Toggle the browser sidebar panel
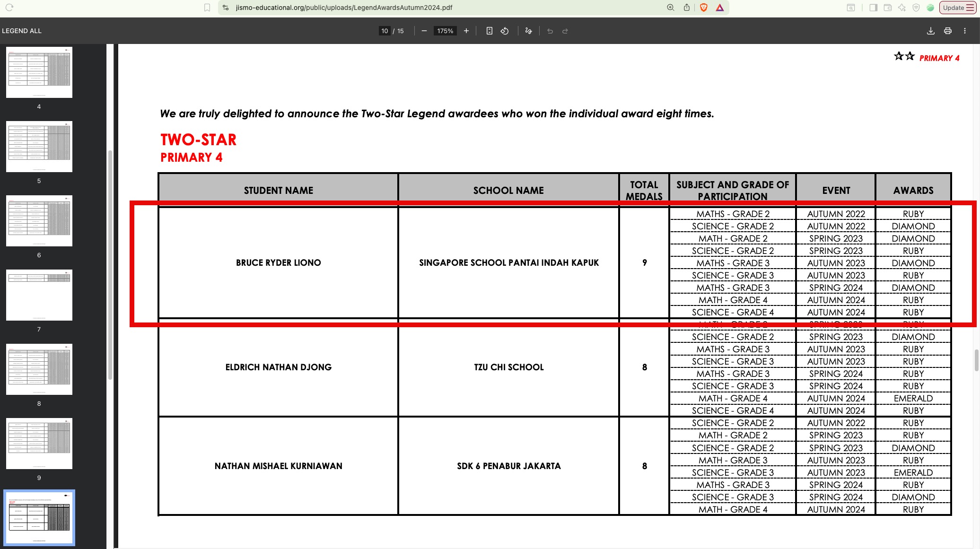The width and height of the screenshot is (980, 549). (x=874, y=8)
